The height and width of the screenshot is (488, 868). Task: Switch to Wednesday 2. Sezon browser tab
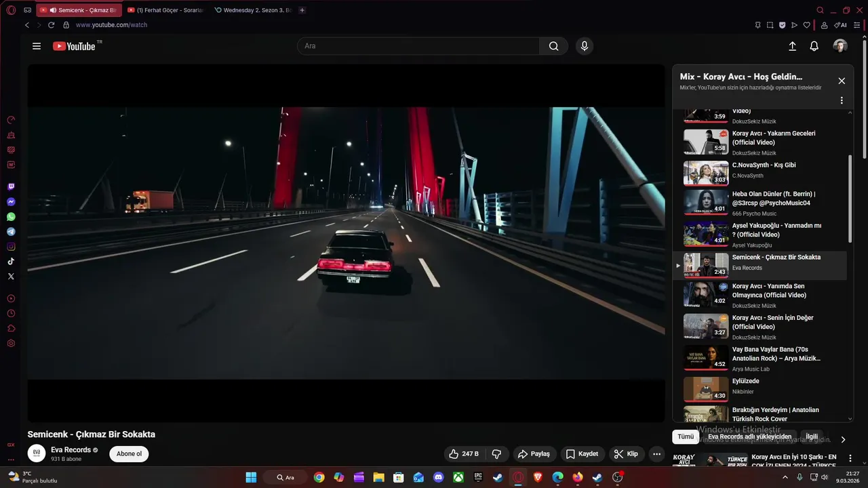252,10
